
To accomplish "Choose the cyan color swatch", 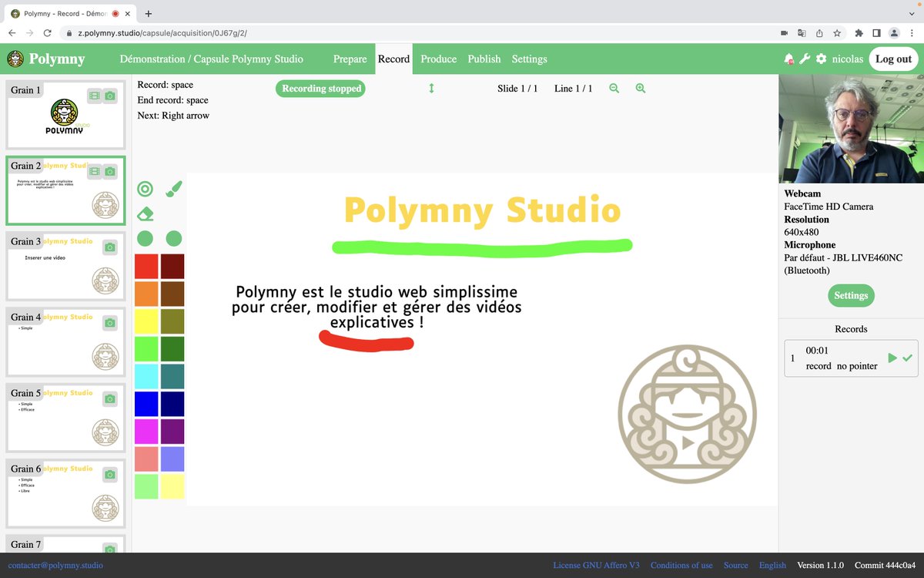I will (146, 376).
